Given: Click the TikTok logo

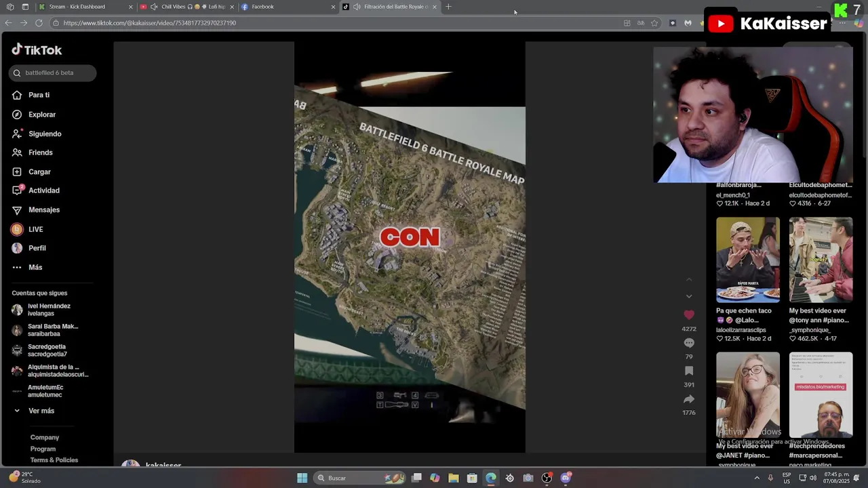Looking at the screenshot, I should click(x=37, y=50).
